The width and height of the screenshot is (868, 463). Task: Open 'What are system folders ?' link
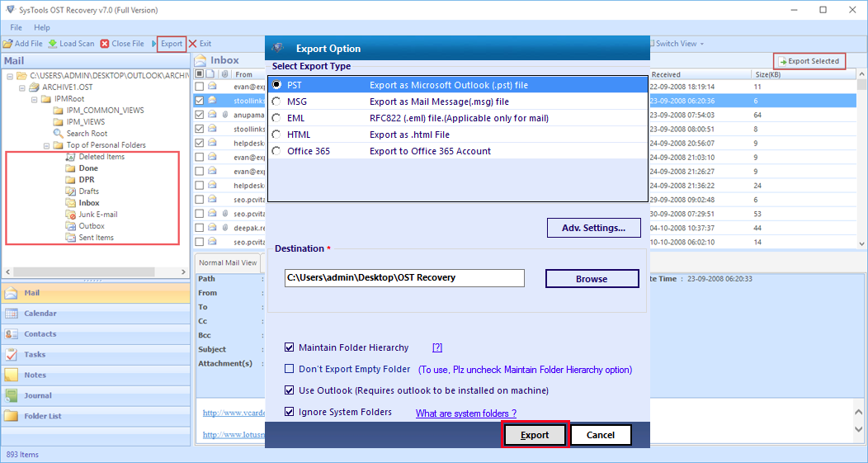click(466, 413)
